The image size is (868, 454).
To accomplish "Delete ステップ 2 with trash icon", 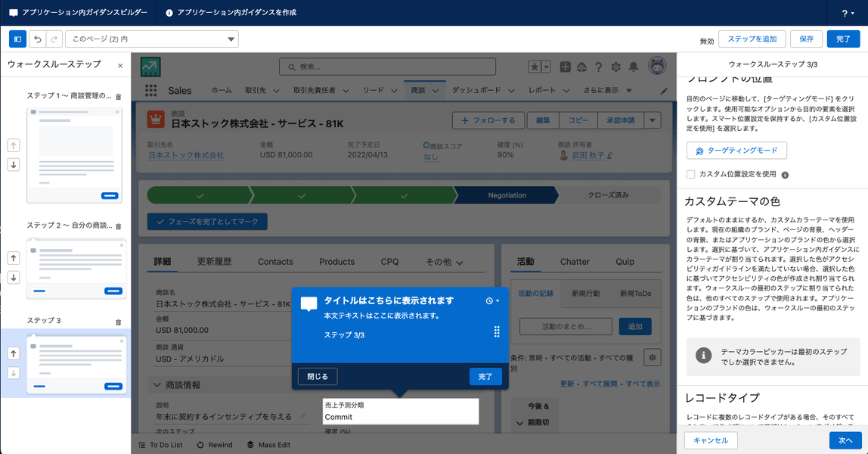I will pyautogui.click(x=118, y=226).
